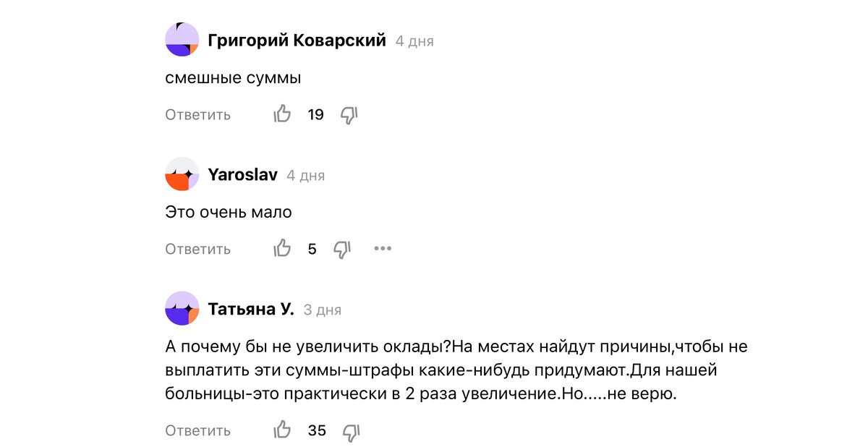Image resolution: width=868 pixels, height=447 pixels.
Task: Open Yaroslav's profile avatar
Action: (x=182, y=174)
